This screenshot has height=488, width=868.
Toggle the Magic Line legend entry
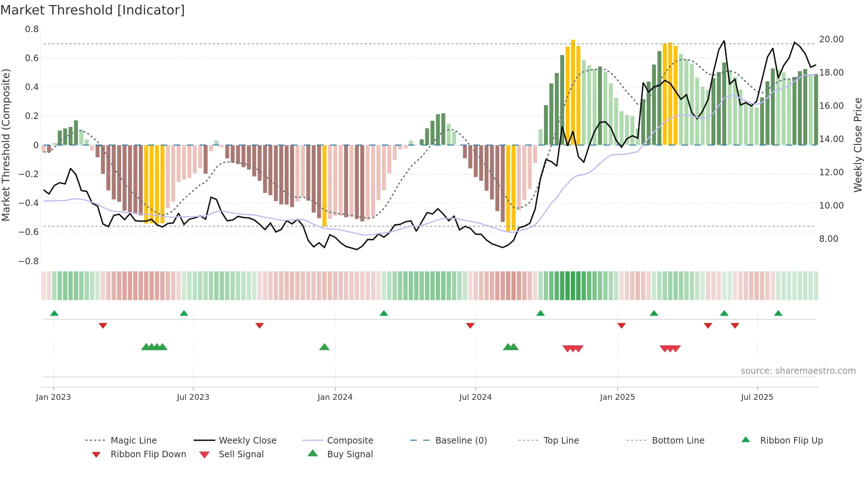pyautogui.click(x=121, y=440)
